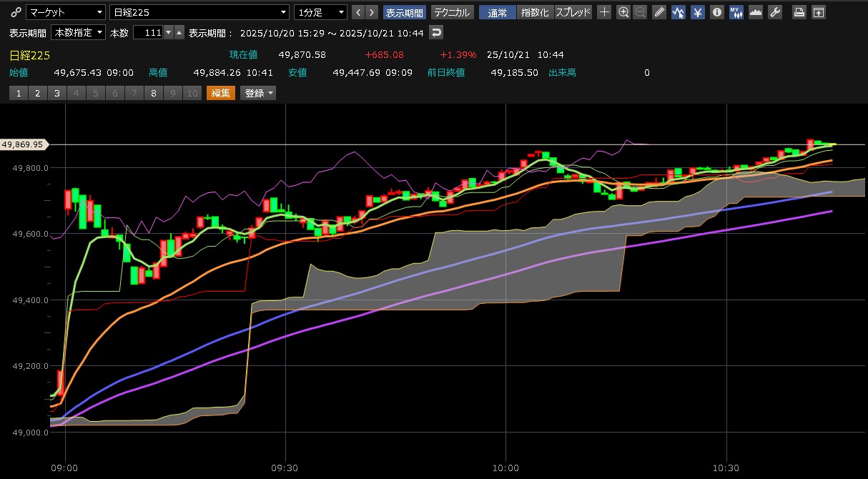Screen dimensions: 868x479
Task: Select chart preset tab 8
Action: [x=153, y=93]
